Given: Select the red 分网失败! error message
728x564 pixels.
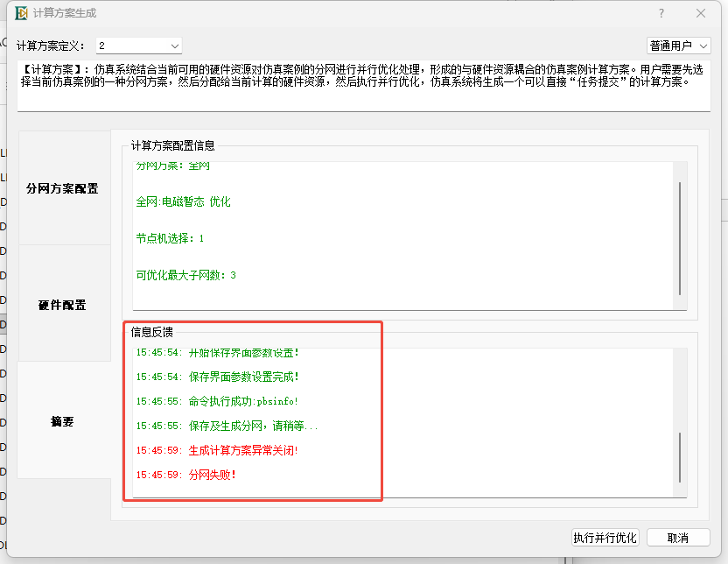Looking at the screenshot, I should coord(212,475).
